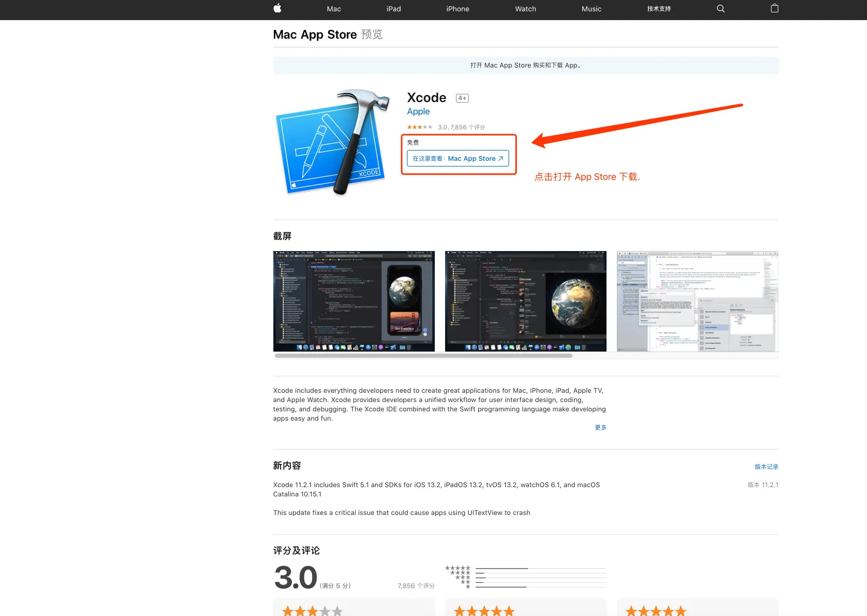Open the search magnifier icon
Image resolution: width=867 pixels, height=616 pixels.
720,9
